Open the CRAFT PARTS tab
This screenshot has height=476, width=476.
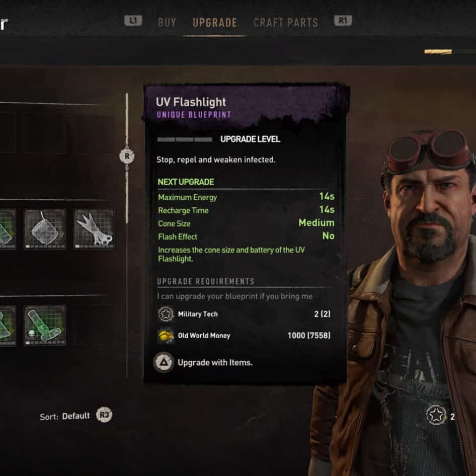(286, 23)
